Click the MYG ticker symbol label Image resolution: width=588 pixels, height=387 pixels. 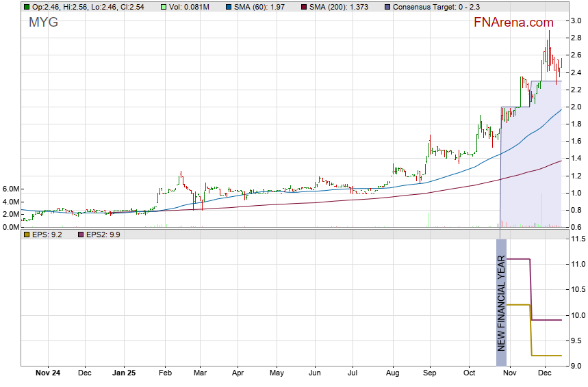(43, 22)
